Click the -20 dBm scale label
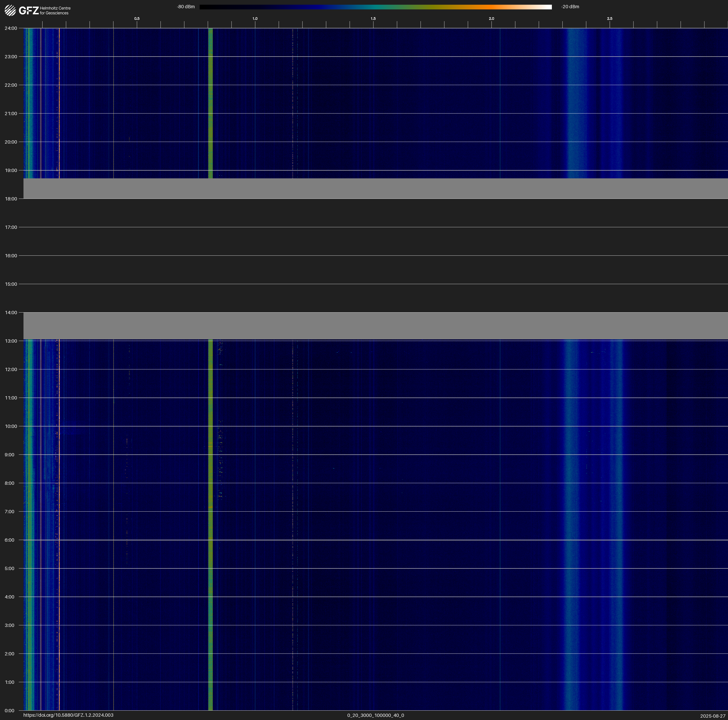 (x=570, y=7)
